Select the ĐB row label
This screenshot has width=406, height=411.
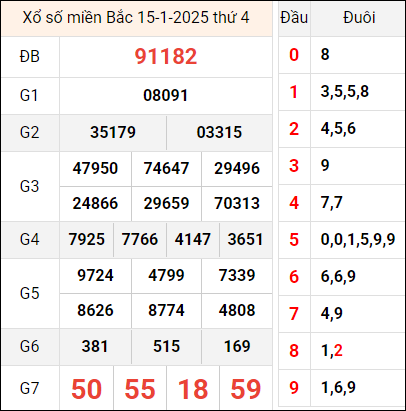click(x=30, y=56)
